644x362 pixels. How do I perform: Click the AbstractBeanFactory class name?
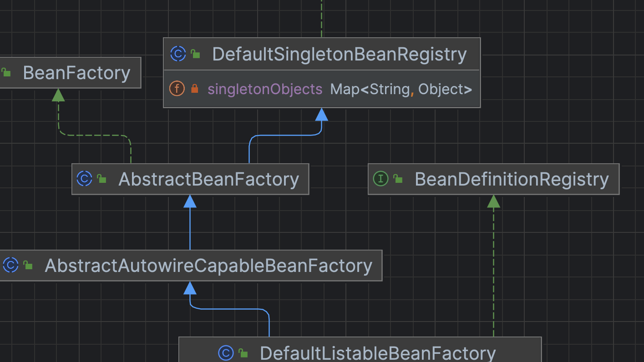click(209, 179)
